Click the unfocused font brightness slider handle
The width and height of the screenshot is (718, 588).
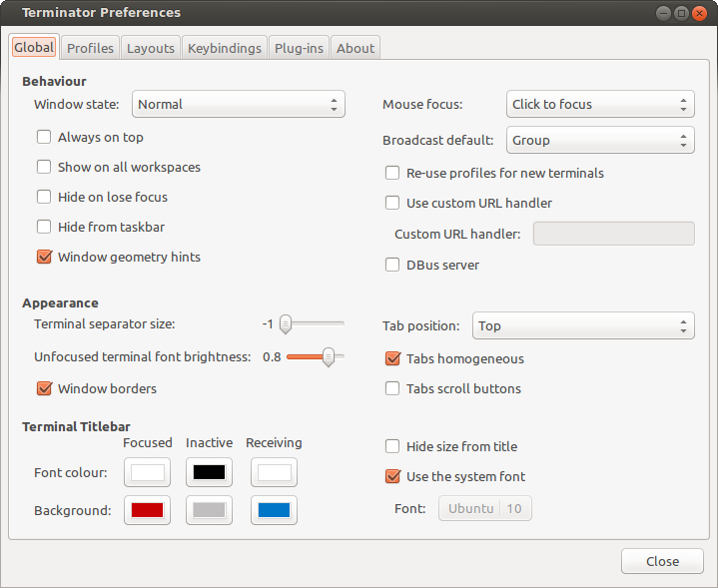[x=329, y=356]
